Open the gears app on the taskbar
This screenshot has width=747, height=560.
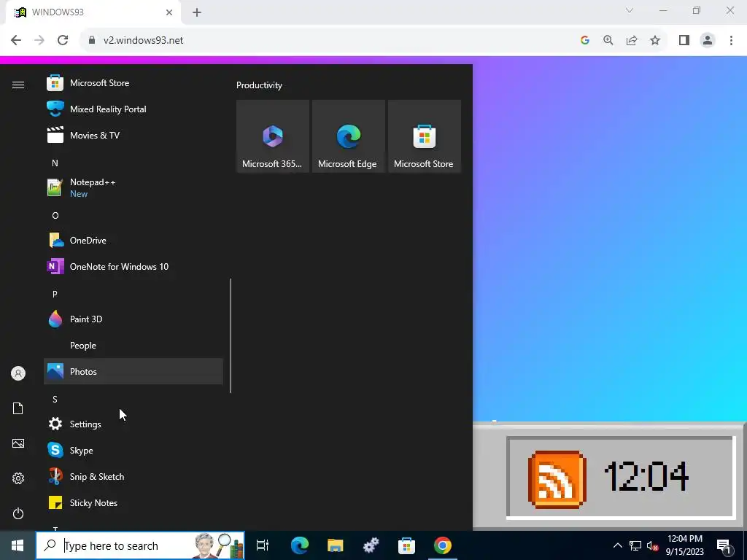click(x=371, y=545)
